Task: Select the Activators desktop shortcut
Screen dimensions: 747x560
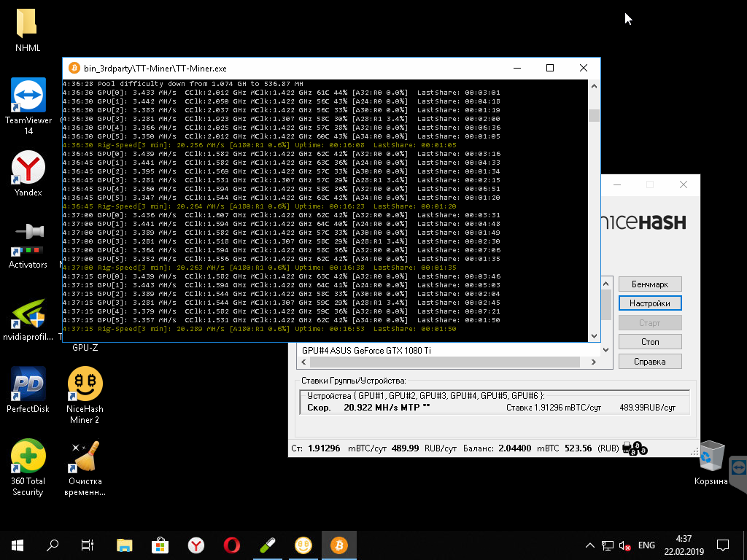Action: (28, 246)
